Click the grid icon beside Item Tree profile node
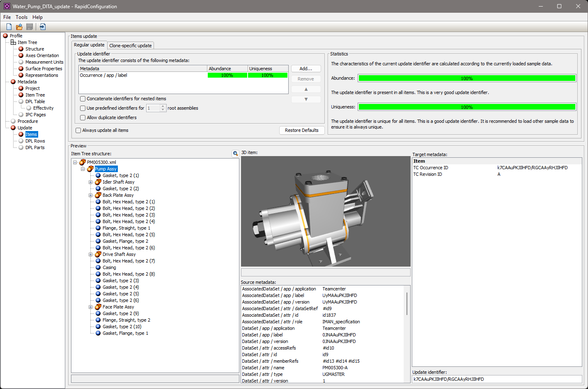 13,42
